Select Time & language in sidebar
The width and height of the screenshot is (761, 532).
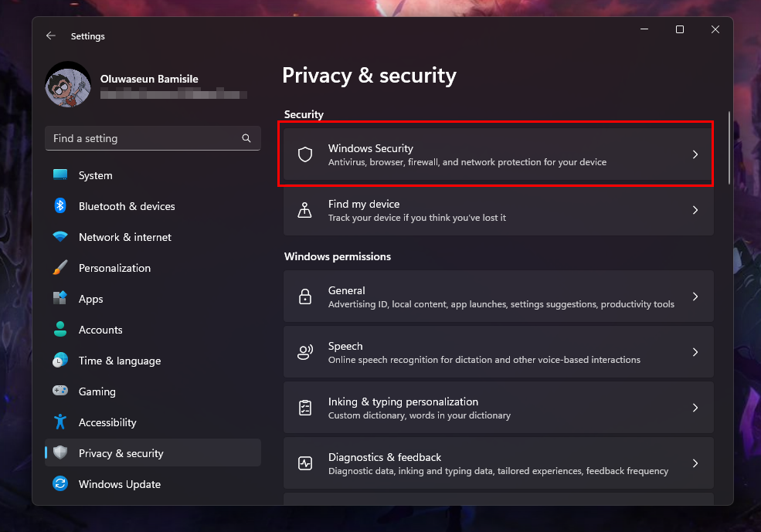point(120,361)
